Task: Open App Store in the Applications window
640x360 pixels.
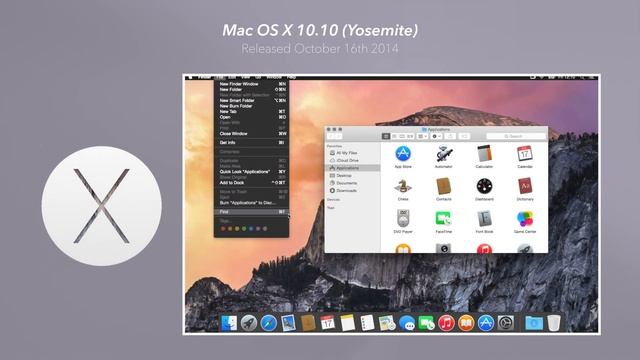Action: pos(403,153)
